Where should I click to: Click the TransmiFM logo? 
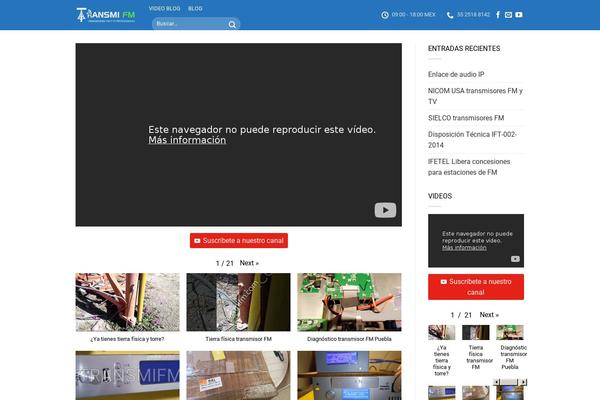[x=106, y=15]
